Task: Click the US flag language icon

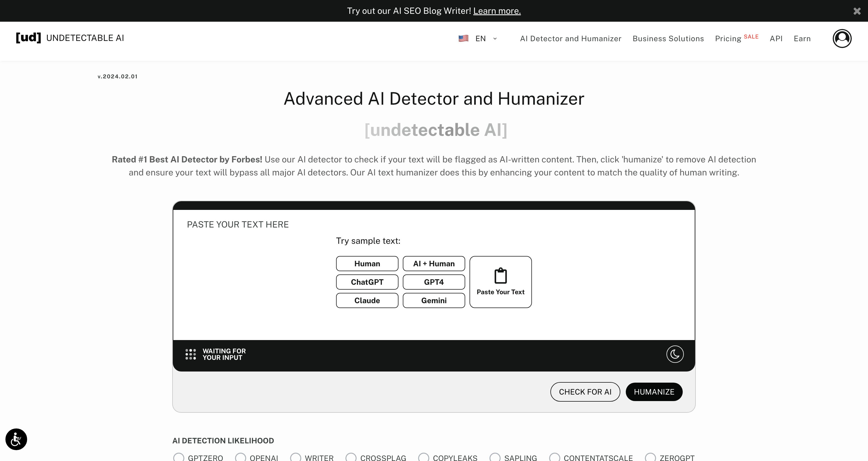Action: click(463, 39)
